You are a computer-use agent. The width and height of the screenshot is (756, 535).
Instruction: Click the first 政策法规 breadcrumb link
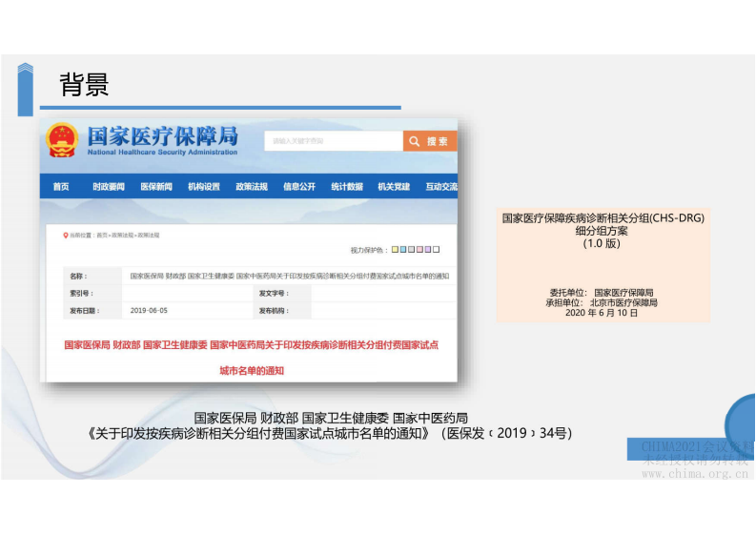pyautogui.click(x=122, y=236)
